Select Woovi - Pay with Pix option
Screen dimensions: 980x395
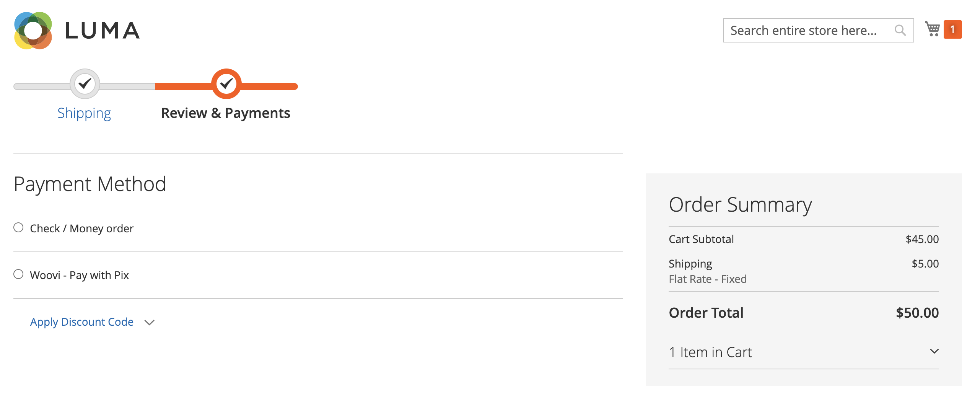click(18, 274)
